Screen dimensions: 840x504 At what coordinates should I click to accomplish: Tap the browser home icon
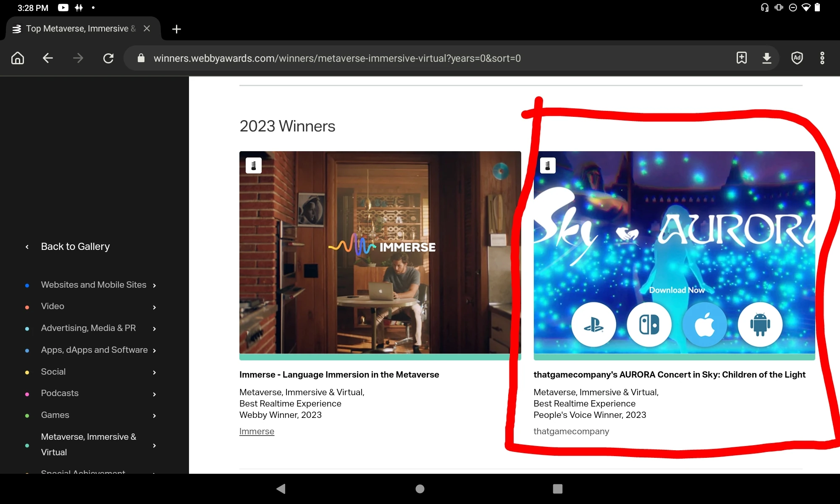tap(18, 58)
